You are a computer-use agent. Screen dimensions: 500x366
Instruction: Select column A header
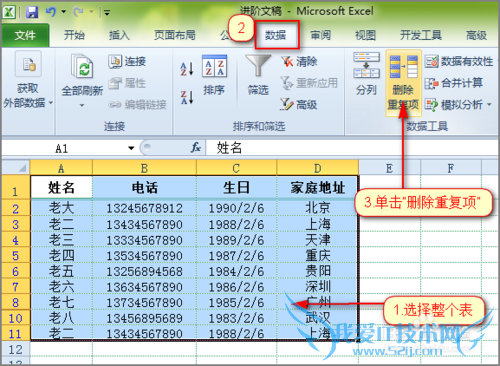click(x=61, y=168)
